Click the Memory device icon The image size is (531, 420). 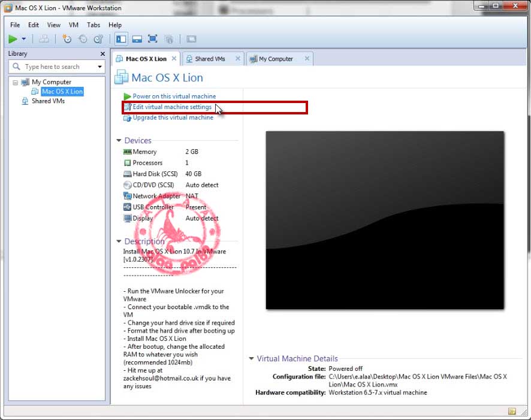(x=127, y=152)
